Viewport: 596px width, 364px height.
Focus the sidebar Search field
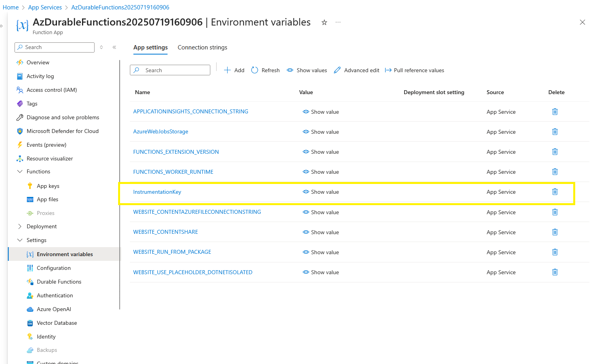click(x=55, y=47)
